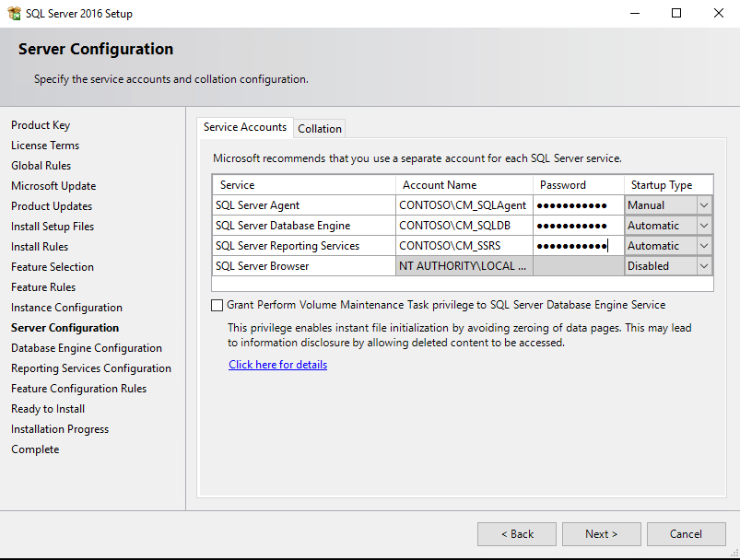The height and width of the screenshot is (560, 740).
Task: Maximize the SQL Server 2016 Setup window
Action: [x=676, y=13]
